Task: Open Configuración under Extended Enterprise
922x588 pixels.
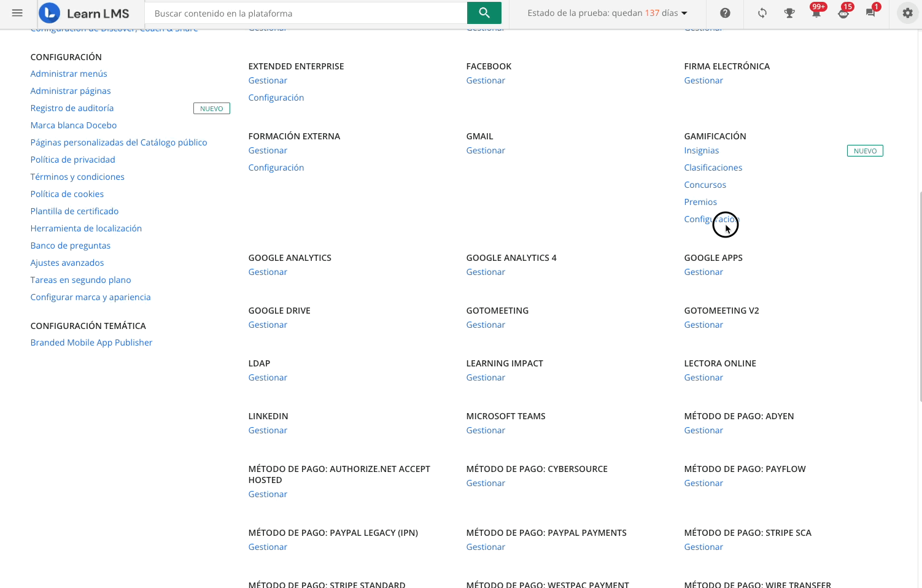Action: [x=276, y=98]
